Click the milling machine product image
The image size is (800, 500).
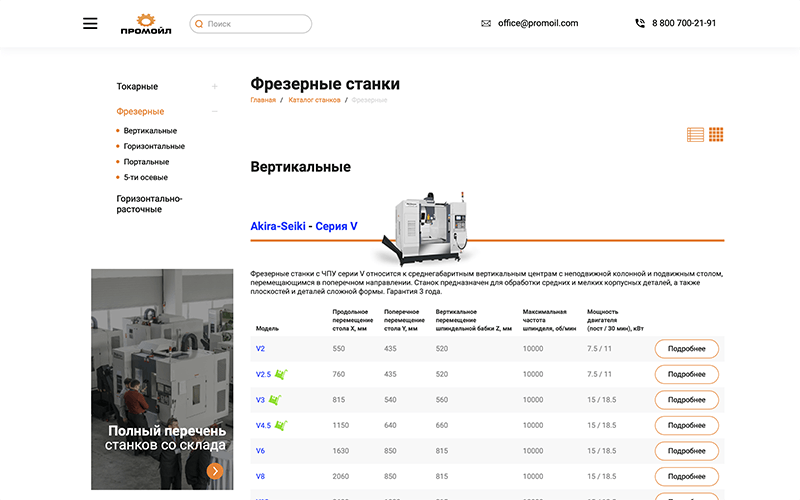427,228
